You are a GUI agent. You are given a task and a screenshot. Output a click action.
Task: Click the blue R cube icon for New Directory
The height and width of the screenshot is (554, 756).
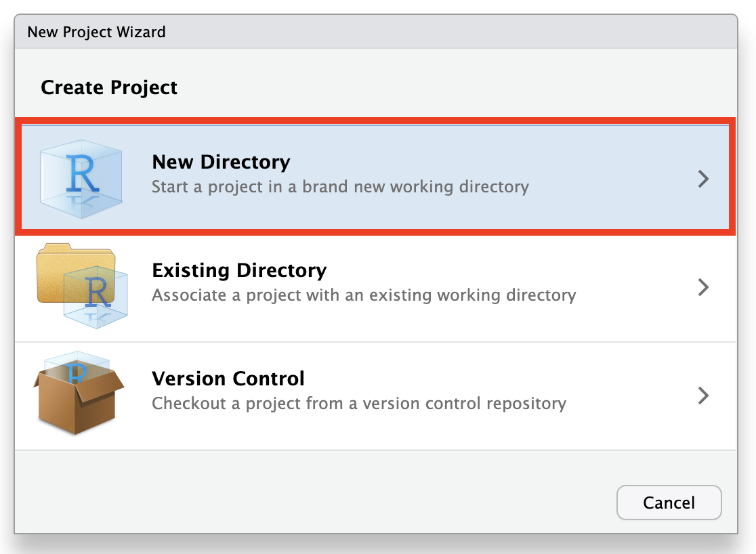81,177
